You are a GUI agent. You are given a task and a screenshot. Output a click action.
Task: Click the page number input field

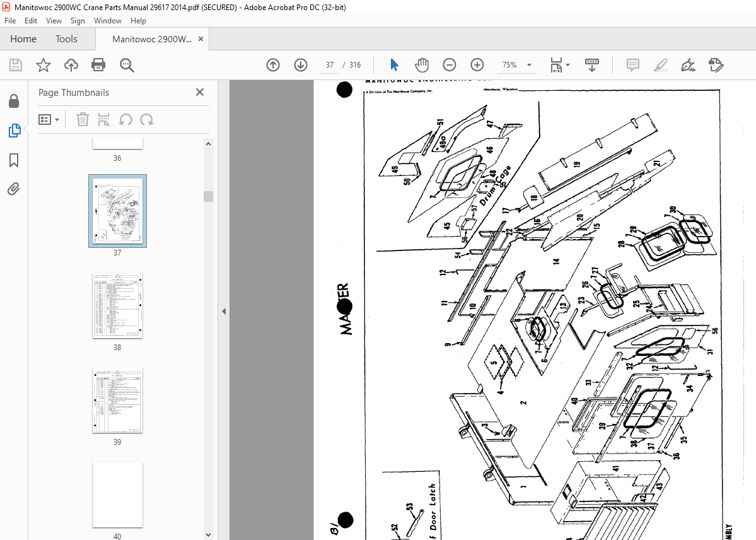pyautogui.click(x=330, y=65)
